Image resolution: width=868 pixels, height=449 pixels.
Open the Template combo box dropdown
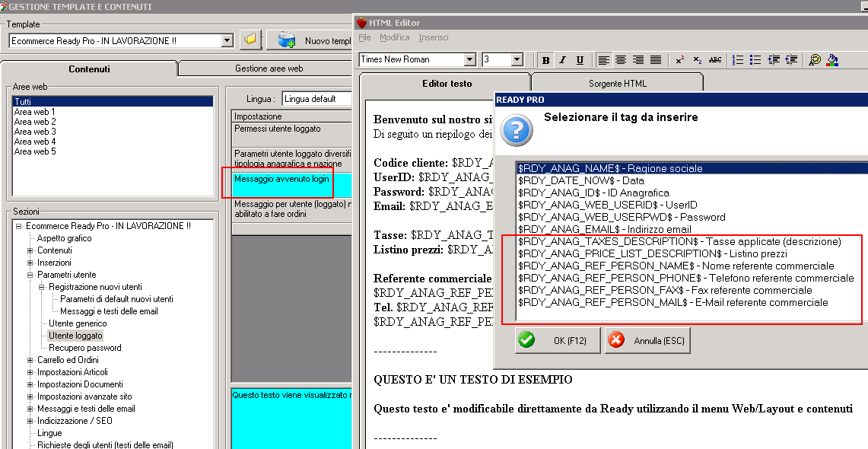pos(227,40)
